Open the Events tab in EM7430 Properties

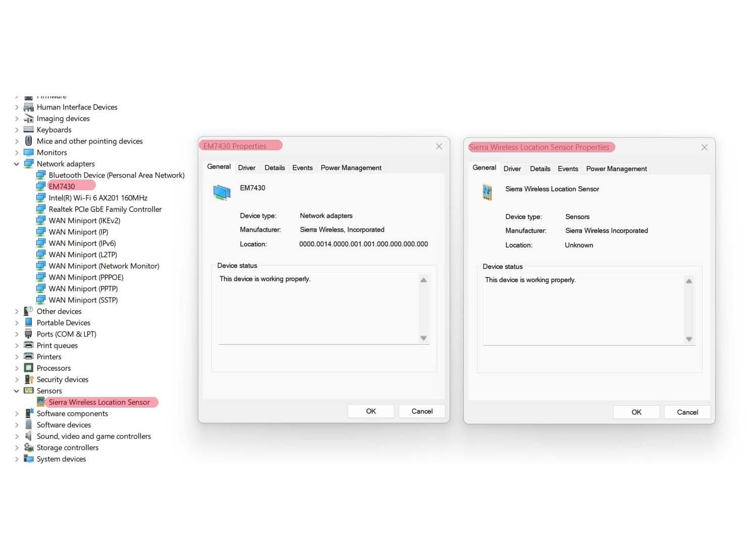tap(302, 167)
